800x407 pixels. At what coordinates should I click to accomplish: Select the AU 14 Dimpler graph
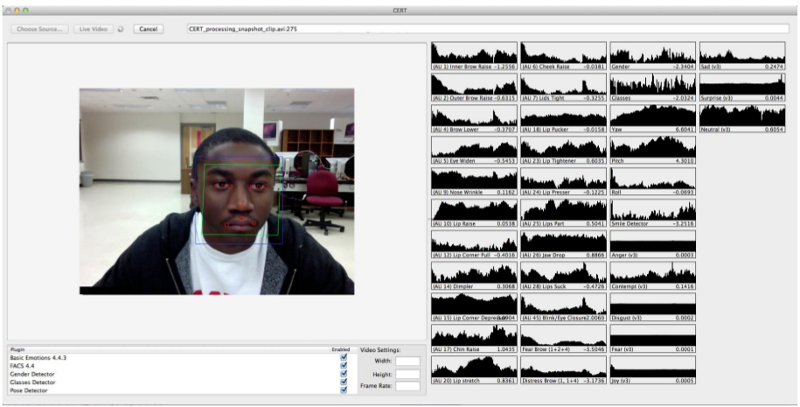click(x=474, y=276)
